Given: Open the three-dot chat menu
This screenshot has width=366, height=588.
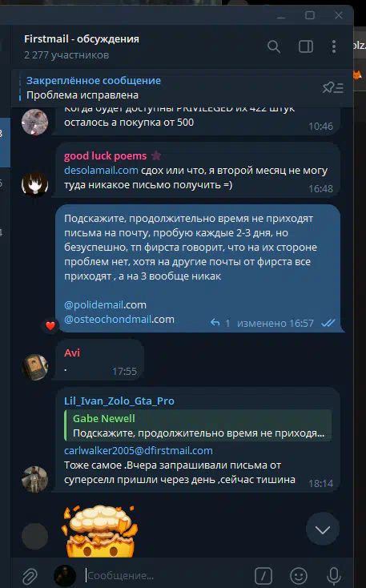Looking at the screenshot, I should point(334,47).
